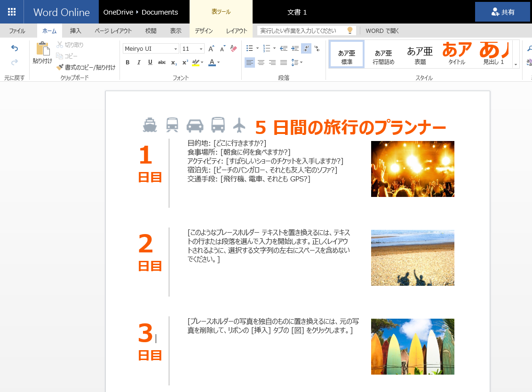Increase font size with grow font icon
This screenshot has height=392, width=532.
(x=211, y=48)
